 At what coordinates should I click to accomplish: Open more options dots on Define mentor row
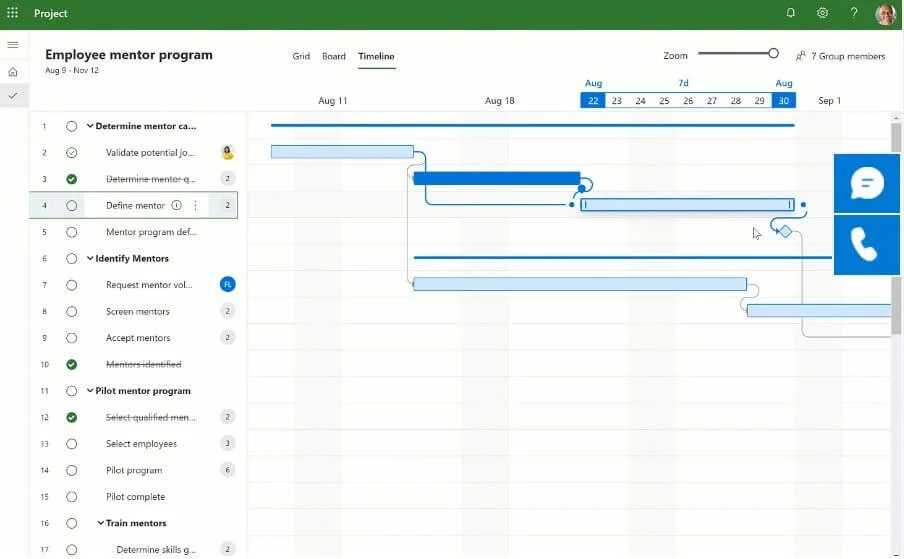tap(195, 205)
